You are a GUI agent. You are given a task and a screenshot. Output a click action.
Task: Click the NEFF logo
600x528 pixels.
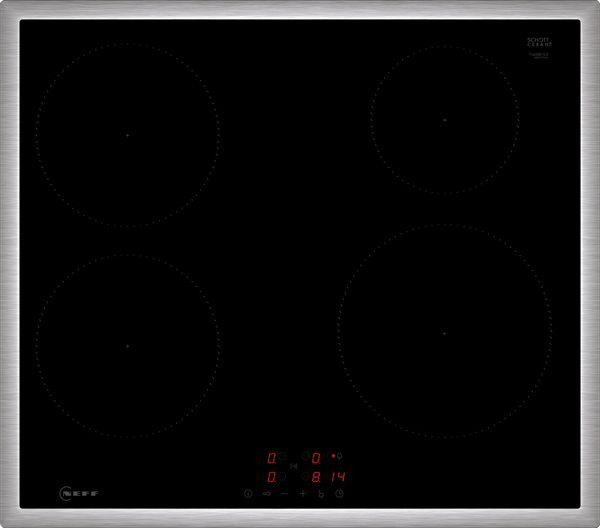(x=80, y=493)
